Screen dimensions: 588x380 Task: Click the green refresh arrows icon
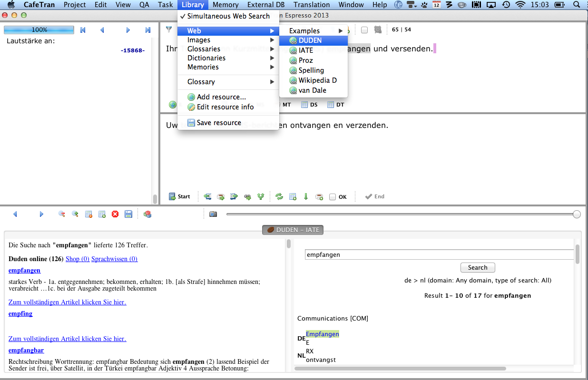(x=279, y=196)
